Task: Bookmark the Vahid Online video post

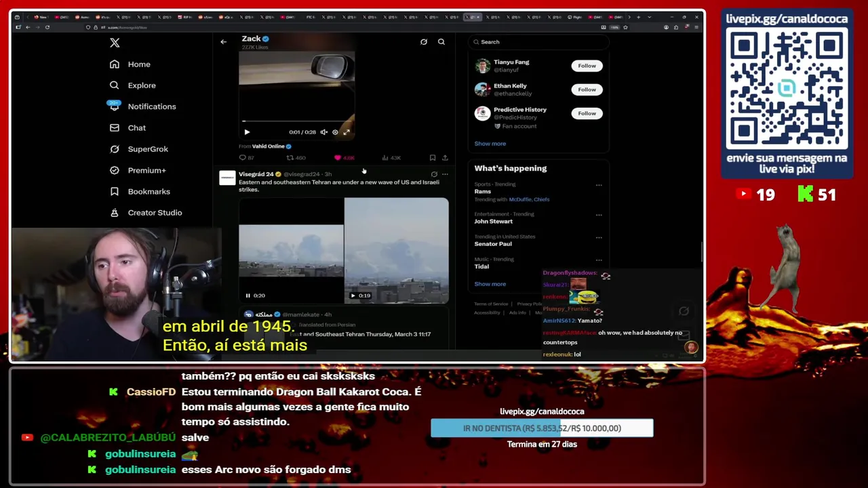Action: 432,158
